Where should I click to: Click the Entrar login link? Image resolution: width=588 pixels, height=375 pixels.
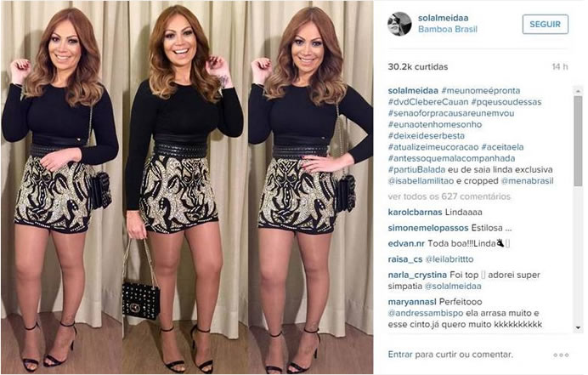coord(399,355)
